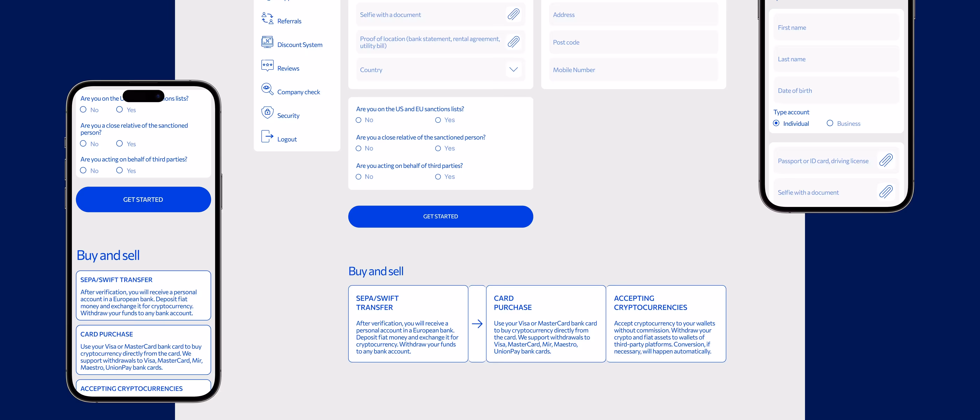Tap the Last name field on phone
This screenshot has width=980, height=420.
tap(836, 59)
